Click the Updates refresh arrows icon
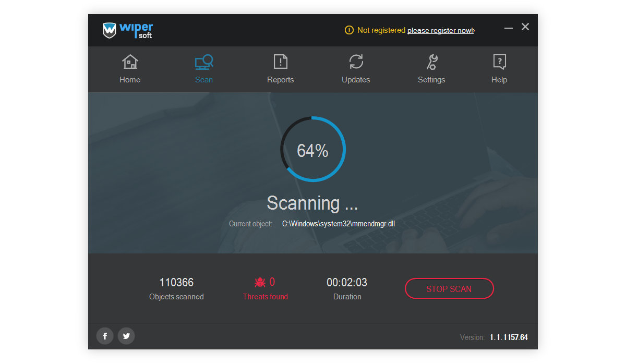Image resolution: width=626 pixels, height=364 pixels. 356,62
